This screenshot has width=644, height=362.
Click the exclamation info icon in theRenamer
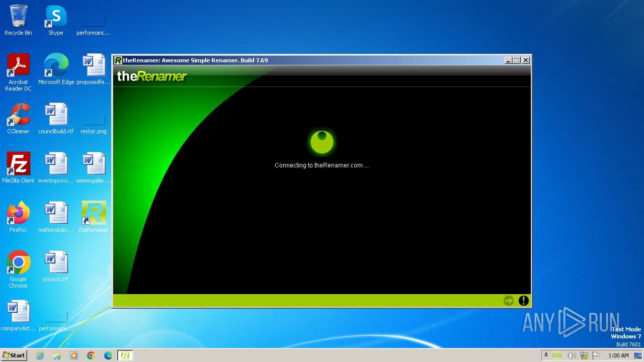coord(524,301)
